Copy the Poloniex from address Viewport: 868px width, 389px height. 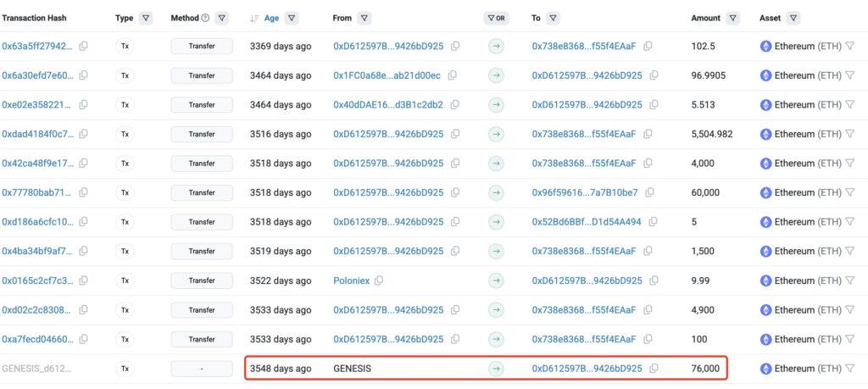coord(379,281)
